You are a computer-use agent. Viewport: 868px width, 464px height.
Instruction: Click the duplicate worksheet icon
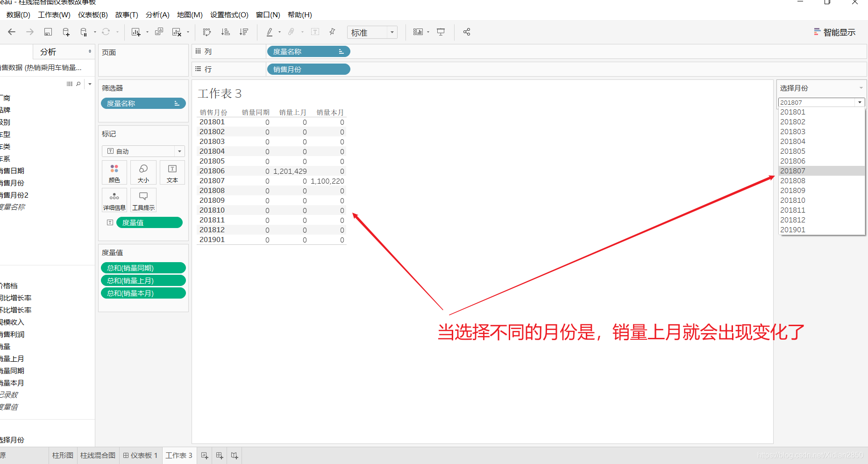(159, 32)
